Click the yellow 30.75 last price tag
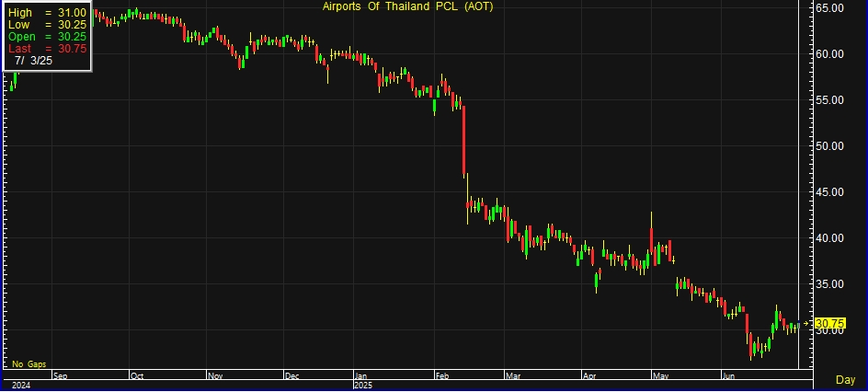 point(830,323)
